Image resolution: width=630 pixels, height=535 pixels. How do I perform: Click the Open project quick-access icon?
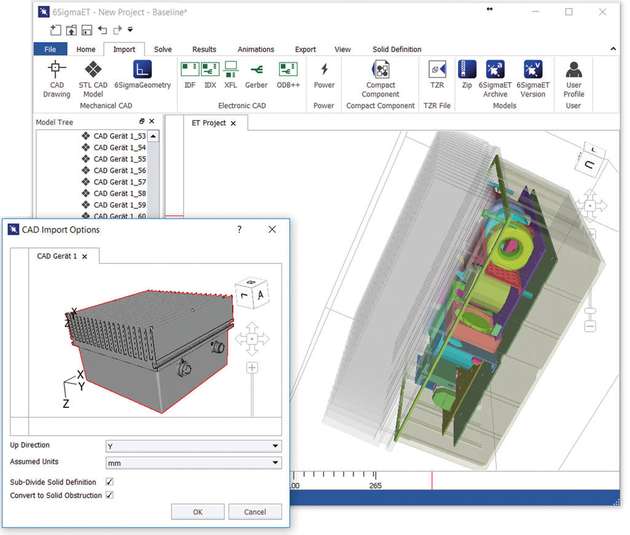(71, 30)
